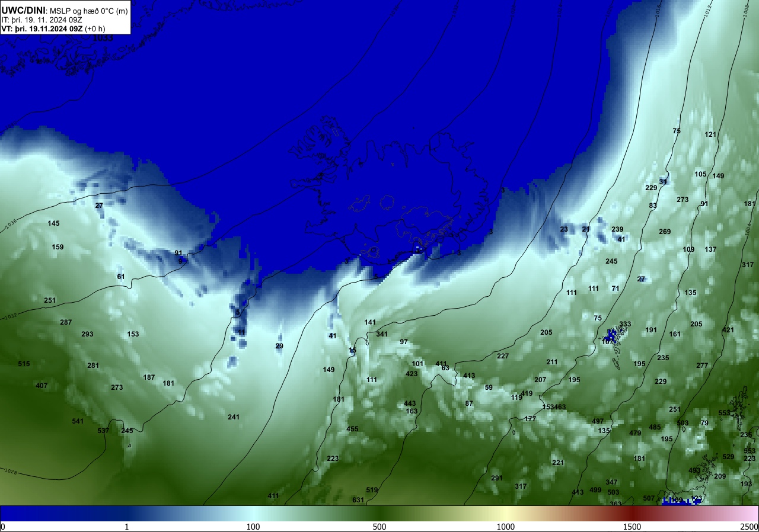Click the height value 193 on the map
759x532 pixels.
pyautogui.click(x=746, y=484)
